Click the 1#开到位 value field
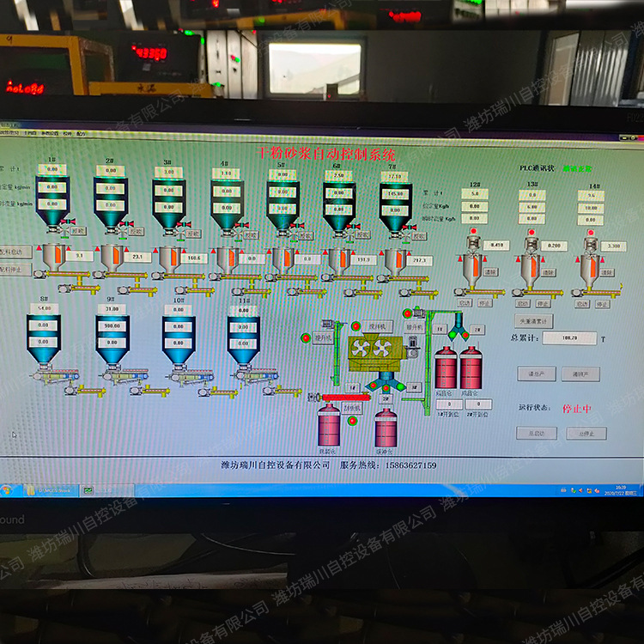The width and height of the screenshot is (644, 644). point(449,404)
